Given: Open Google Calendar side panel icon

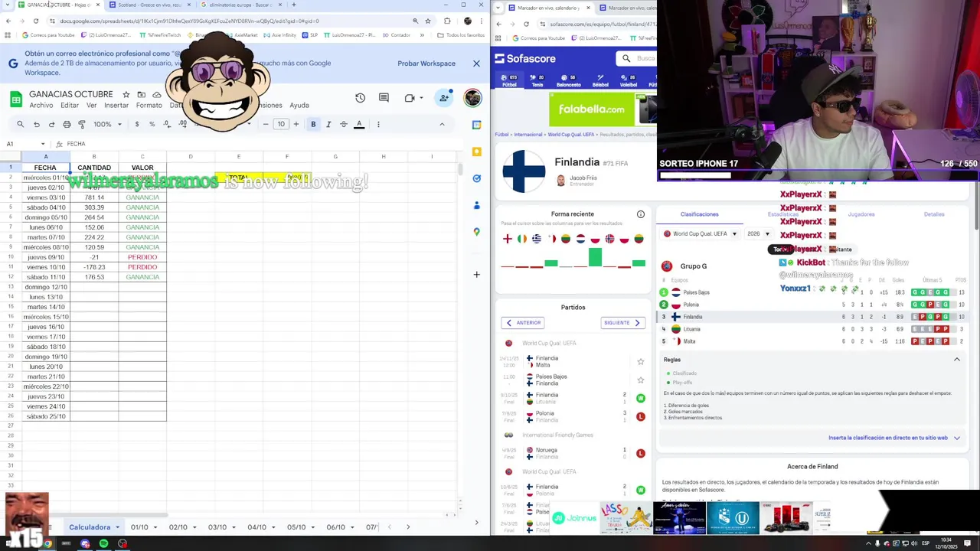Looking at the screenshot, I should pyautogui.click(x=476, y=125).
